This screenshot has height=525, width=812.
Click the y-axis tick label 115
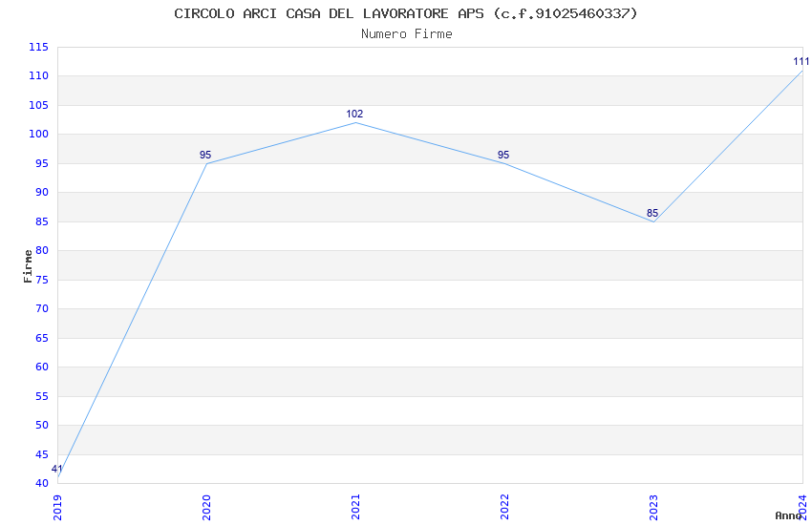tap(38, 47)
